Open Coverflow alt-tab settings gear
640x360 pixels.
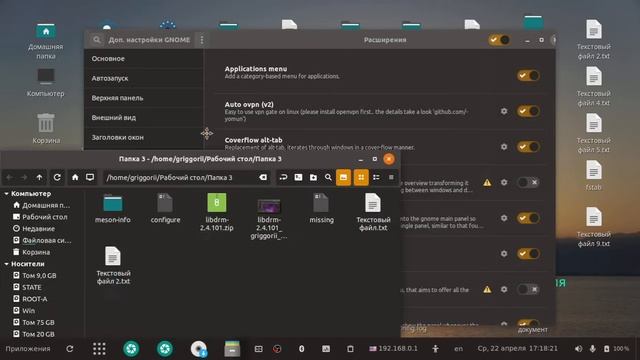tap(504, 147)
